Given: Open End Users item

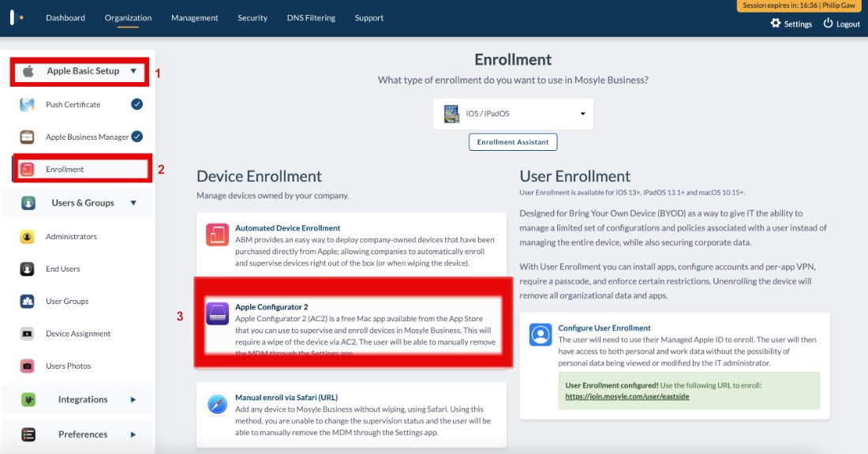Looking at the screenshot, I should 63,268.
